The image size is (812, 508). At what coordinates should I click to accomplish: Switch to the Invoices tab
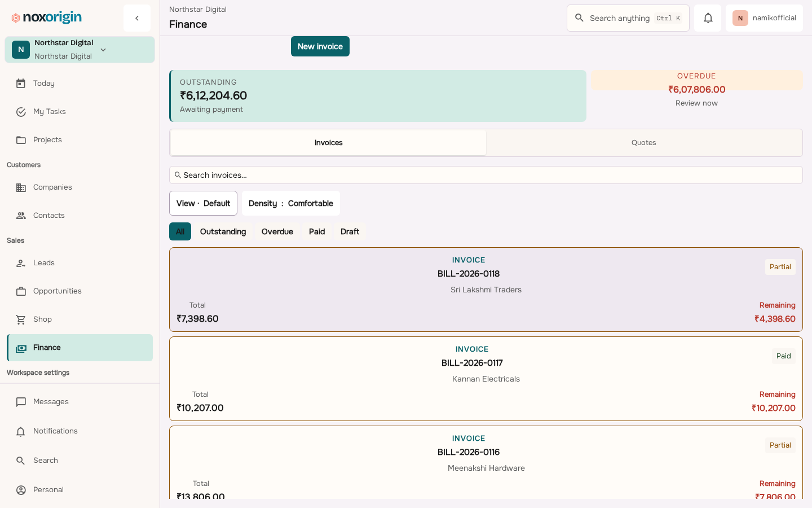[x=328, y=143]
